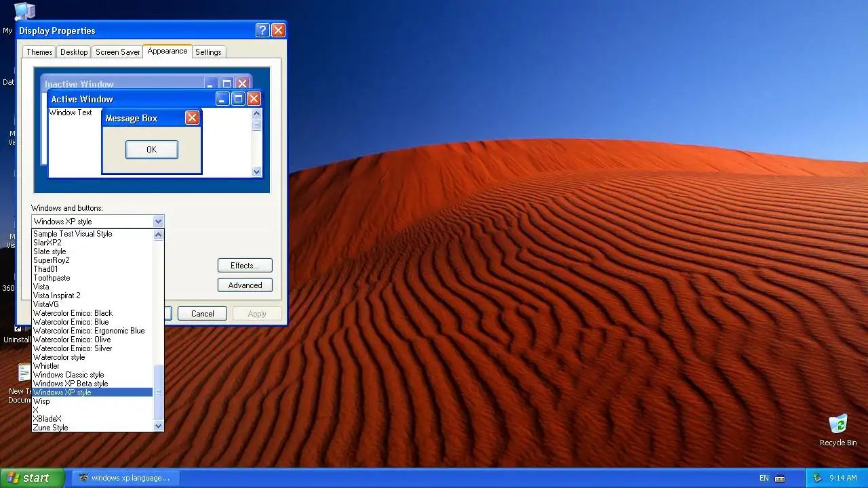Select 'Watercolor Emico: Silver' style
Viewport: 868px width, 488px height.
(x=92, y=348)
